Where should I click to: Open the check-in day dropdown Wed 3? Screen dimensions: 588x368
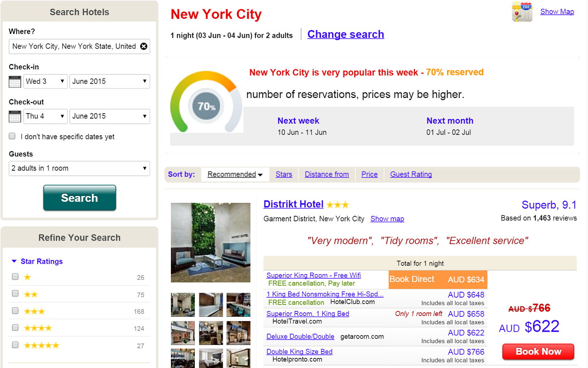coord(45,81)
